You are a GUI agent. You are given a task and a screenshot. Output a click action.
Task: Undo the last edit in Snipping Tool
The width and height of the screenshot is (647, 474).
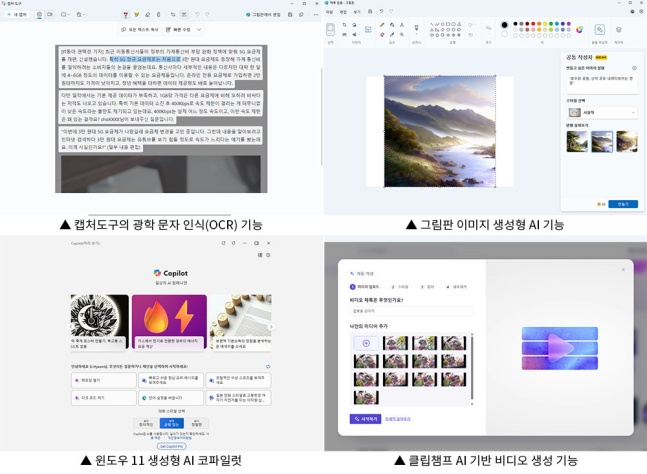pos(197,15)
